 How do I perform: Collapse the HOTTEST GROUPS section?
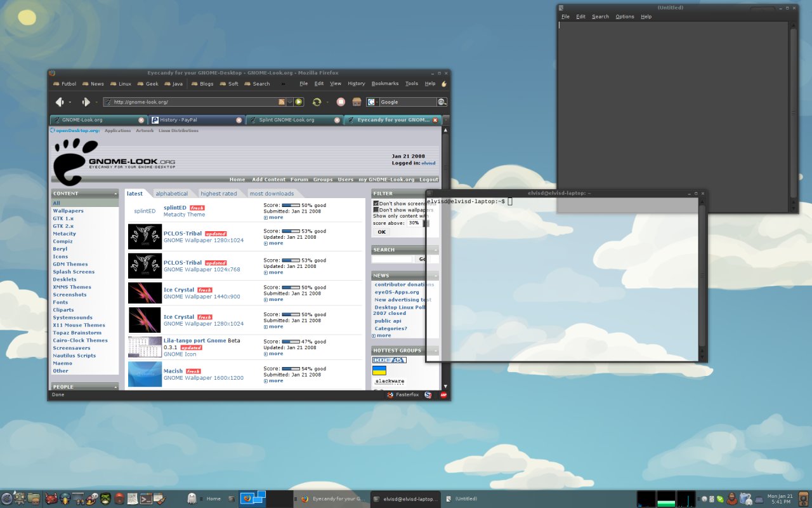tap(436, 351)
